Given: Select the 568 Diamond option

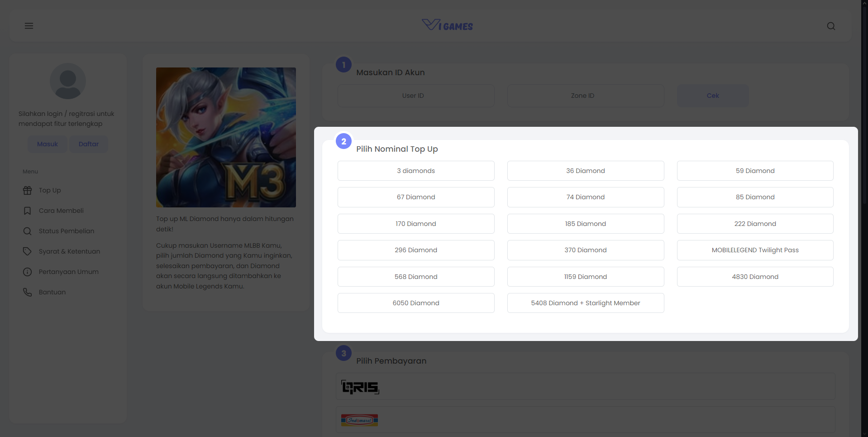Looking at the screenshot, I should 416,277.
